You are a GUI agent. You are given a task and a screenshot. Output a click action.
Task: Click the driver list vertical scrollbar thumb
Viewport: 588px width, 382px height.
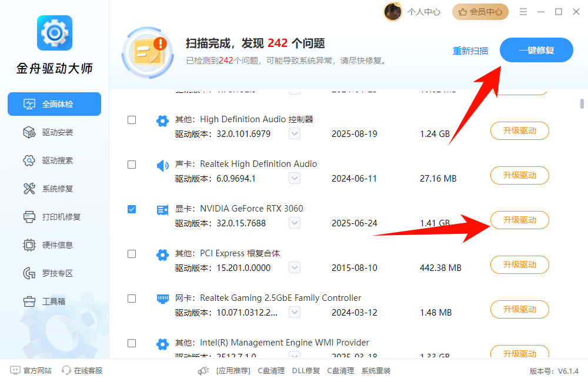(582, 103)
